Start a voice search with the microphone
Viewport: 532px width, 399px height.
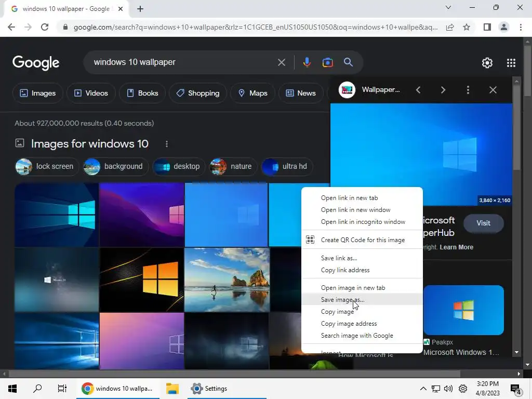tap(307, 62)
